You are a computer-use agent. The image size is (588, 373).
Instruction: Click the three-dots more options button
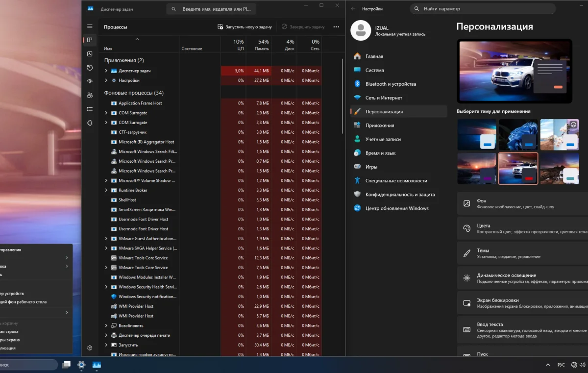[336, 27]
